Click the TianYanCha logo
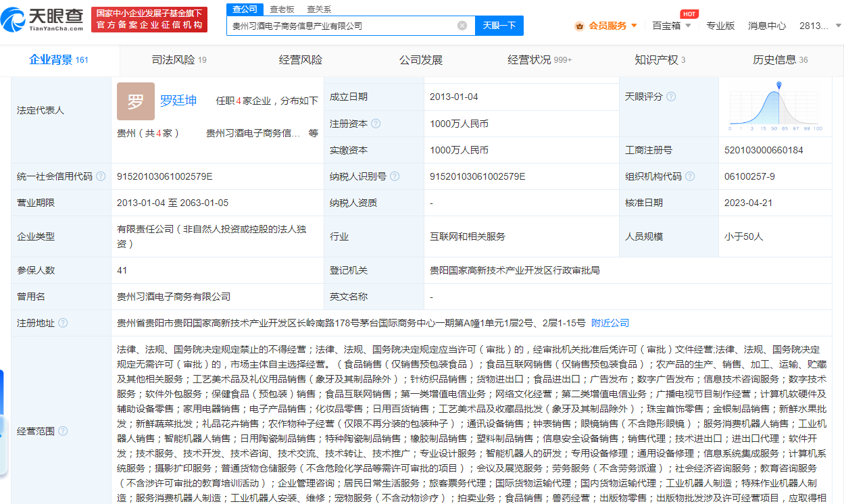The width and height of the screenshot is (844, 504). 42,20
